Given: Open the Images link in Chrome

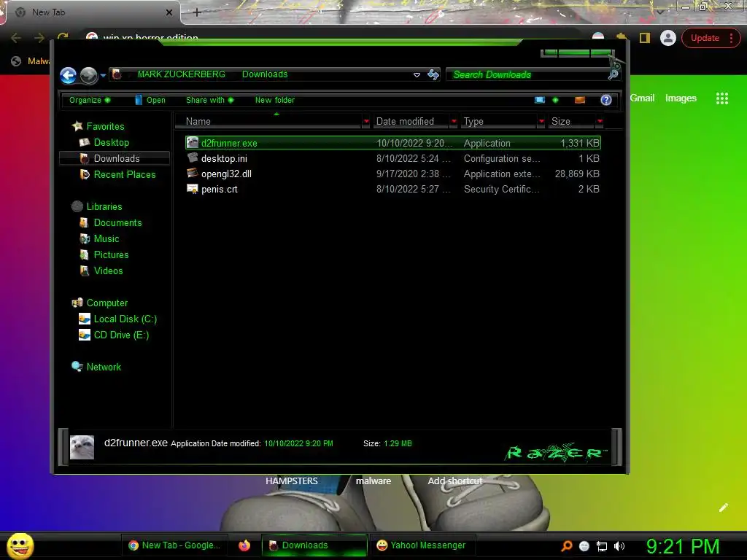Looking at the screenshot, I should [681, 98].
